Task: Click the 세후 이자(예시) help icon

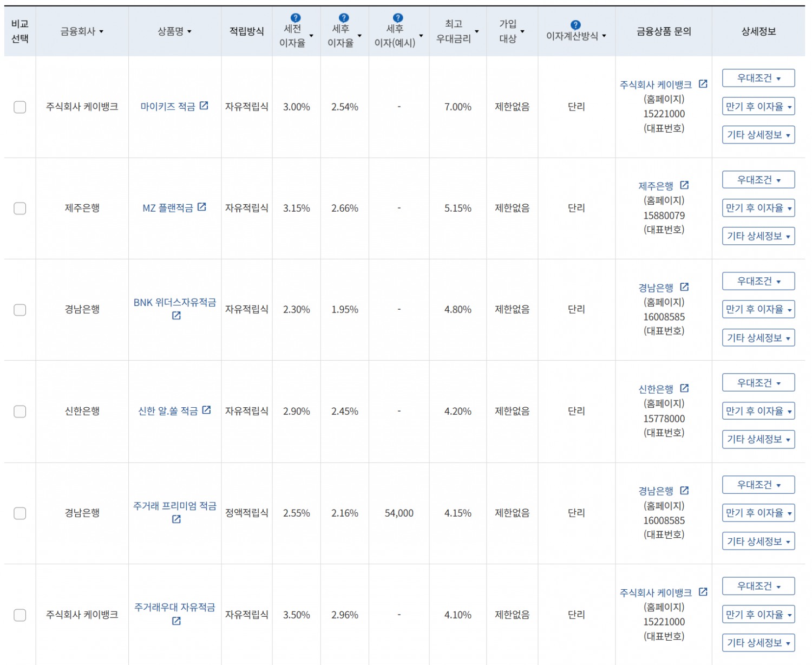Action: [398, 18]
